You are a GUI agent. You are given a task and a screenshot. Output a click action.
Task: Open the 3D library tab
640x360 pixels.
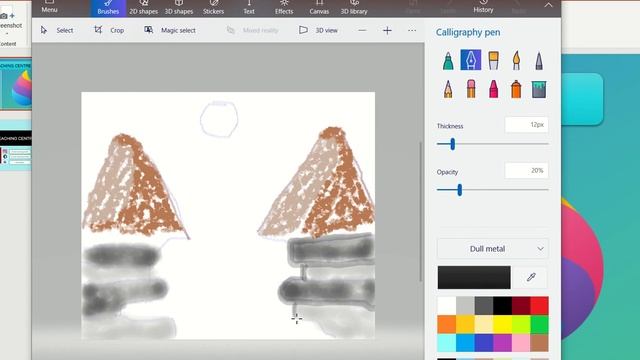tap(354, 8)
